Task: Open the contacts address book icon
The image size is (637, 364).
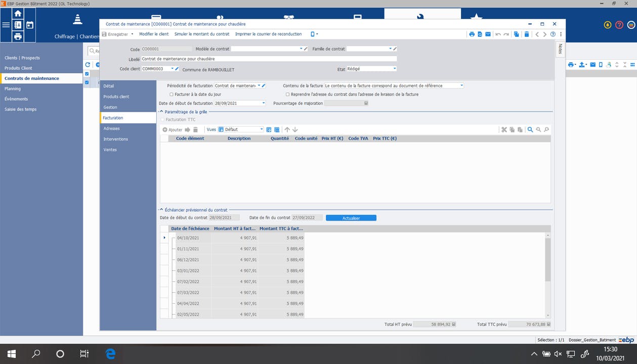Action: tap(18, 25)
